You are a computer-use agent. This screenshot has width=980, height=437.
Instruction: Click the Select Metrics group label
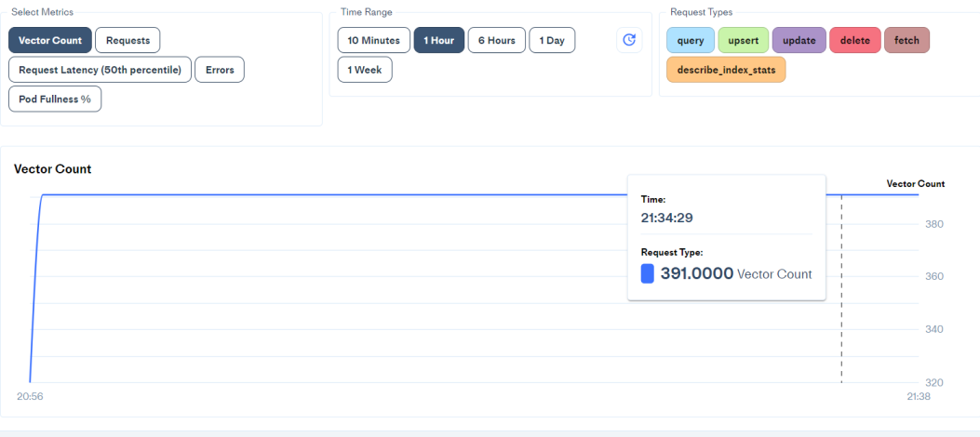[x=43, y=12]
